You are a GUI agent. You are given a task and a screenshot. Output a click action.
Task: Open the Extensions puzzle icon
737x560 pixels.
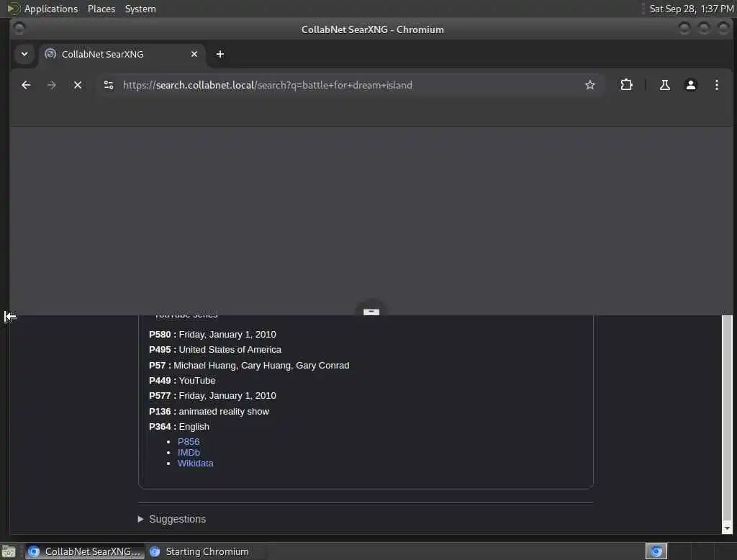coord(626,85)
